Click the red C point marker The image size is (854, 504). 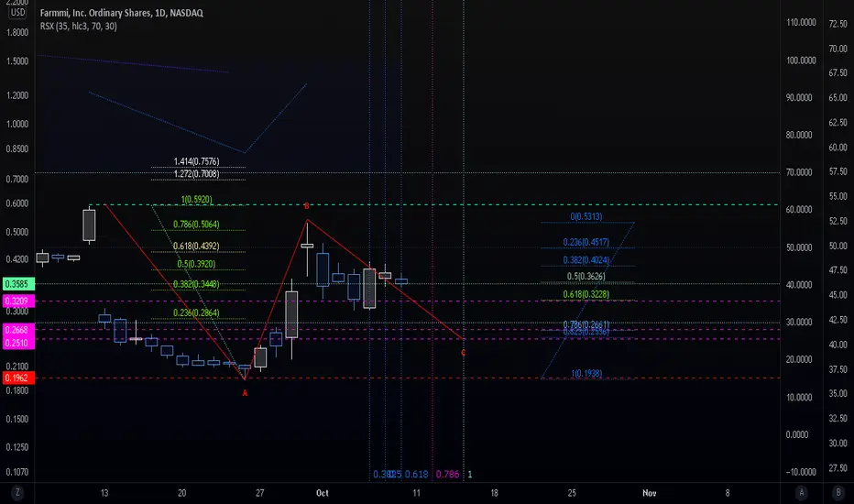[464, 353]
